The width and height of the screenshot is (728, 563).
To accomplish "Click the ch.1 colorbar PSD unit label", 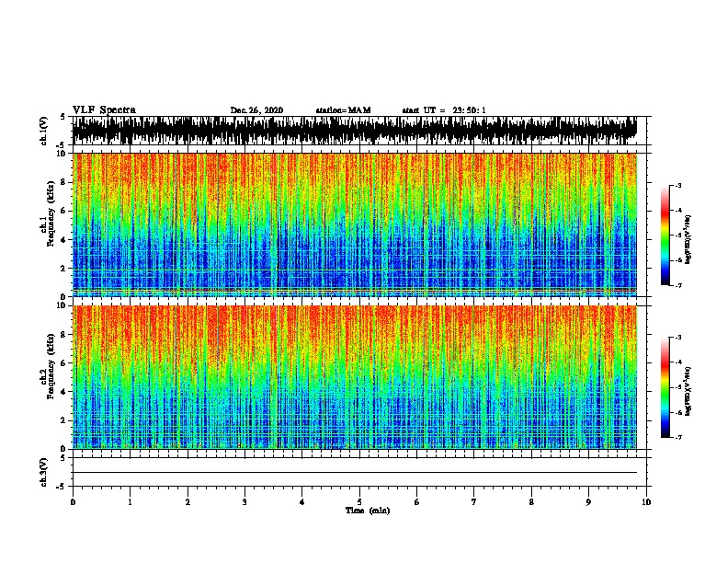I will click(x=688, y=239).
